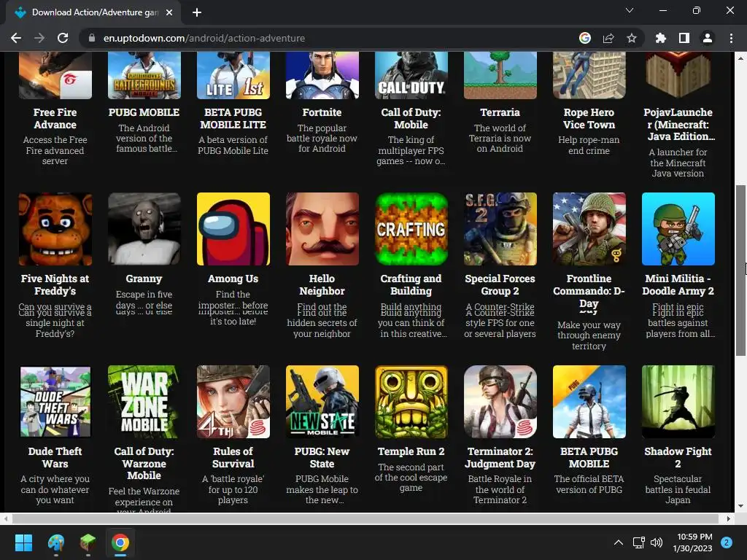Screen dimensions: 747x560
Task: Click the Among Us title link
Action: [x=233, y=279]
